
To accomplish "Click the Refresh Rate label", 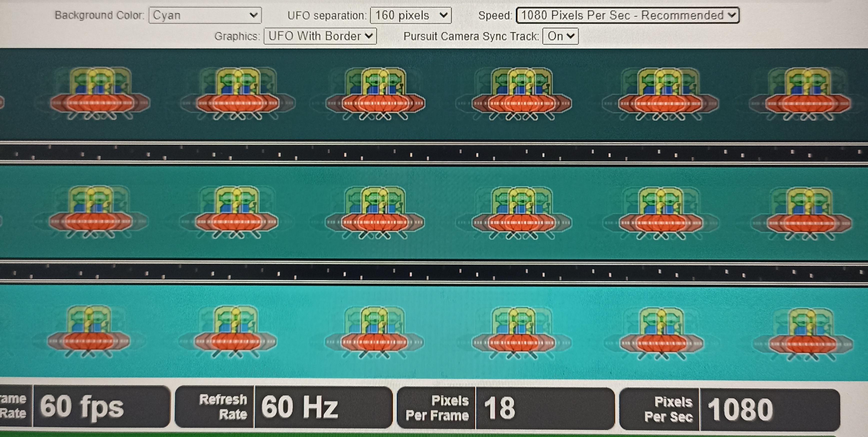I will (223, 407).
